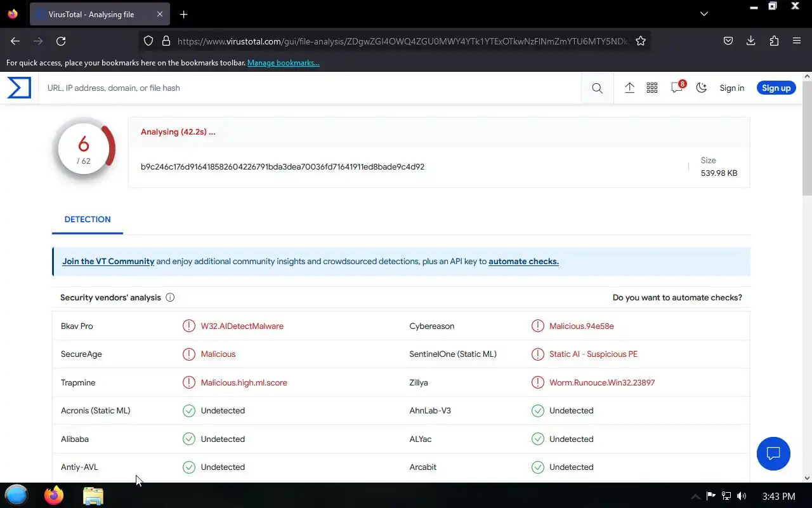
Task: Click the SecureAge Malicious alert icon
Action: pyautogui.click(x=189, y=354)
